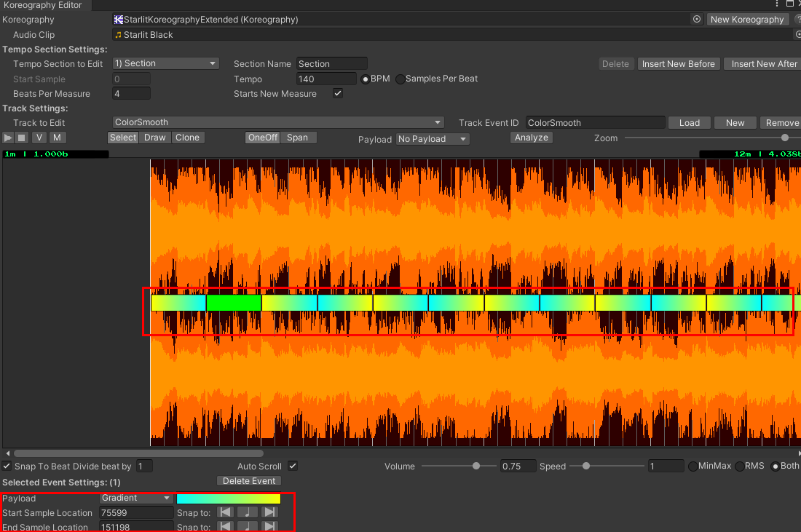Image resolution: width=801 pixels, height=532 pixels.
Task: Choose OneOff event type
Action: tap(263, 138)
